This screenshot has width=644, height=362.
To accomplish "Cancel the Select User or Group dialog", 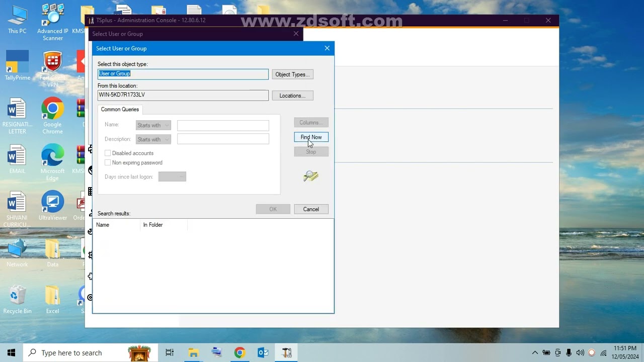I will coord(311,209).
